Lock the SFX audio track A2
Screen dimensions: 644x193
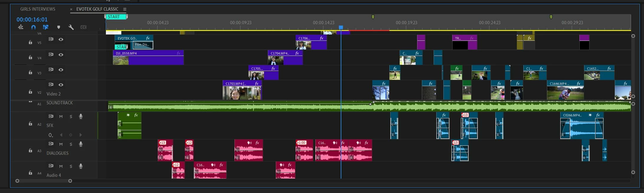tap(30, 124)
